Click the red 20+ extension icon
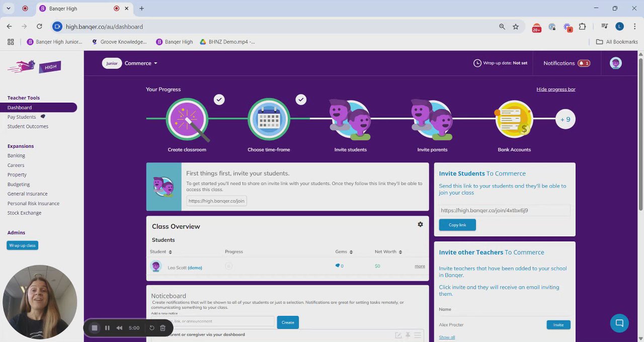 [x=536, y=28]
